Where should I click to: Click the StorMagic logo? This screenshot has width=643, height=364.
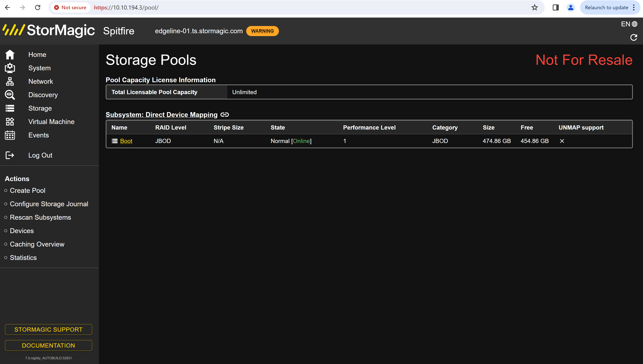pos(49,31)
